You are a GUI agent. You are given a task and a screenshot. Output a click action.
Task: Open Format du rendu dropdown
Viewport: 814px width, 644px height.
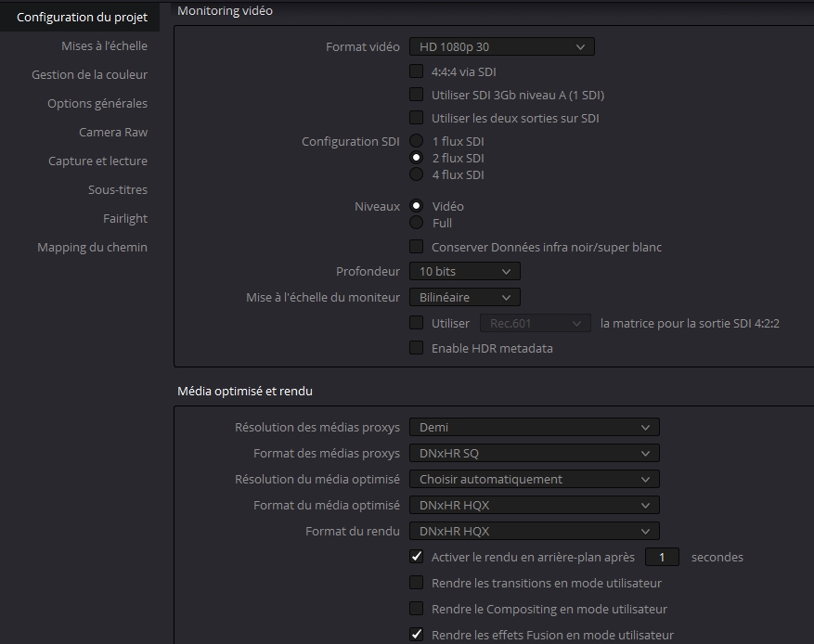click(x=535, y=531)
